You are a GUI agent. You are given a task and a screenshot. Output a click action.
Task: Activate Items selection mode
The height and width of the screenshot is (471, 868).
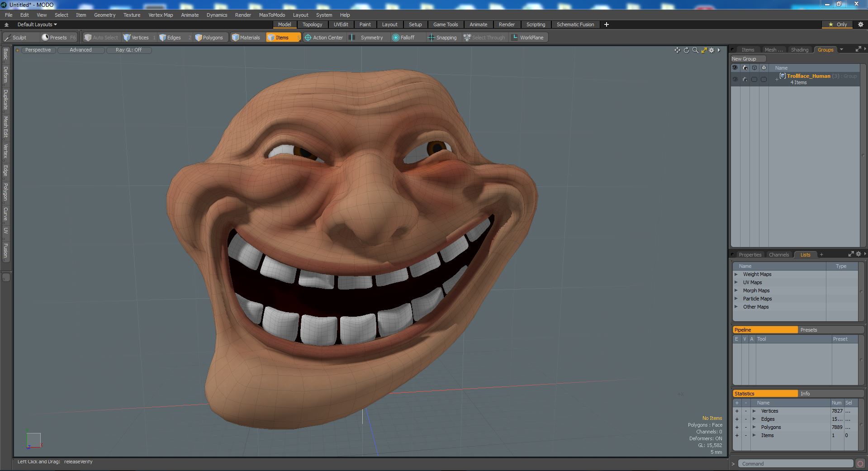click(283, 38)
